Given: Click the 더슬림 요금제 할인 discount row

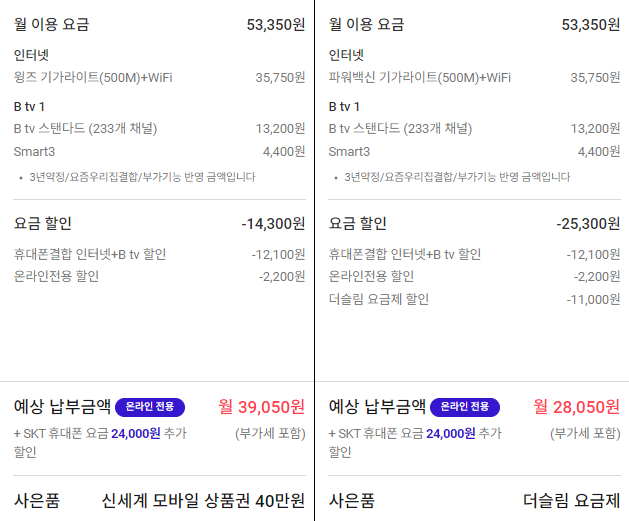Looking at the screenshot, I should (x=379, y=299).
